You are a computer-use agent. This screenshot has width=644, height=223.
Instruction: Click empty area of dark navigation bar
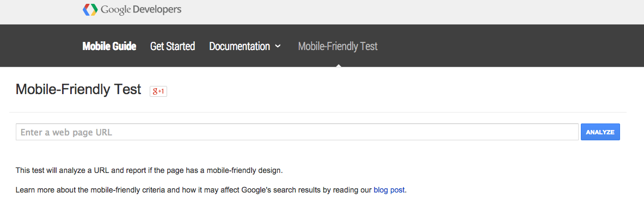point(510,46)
